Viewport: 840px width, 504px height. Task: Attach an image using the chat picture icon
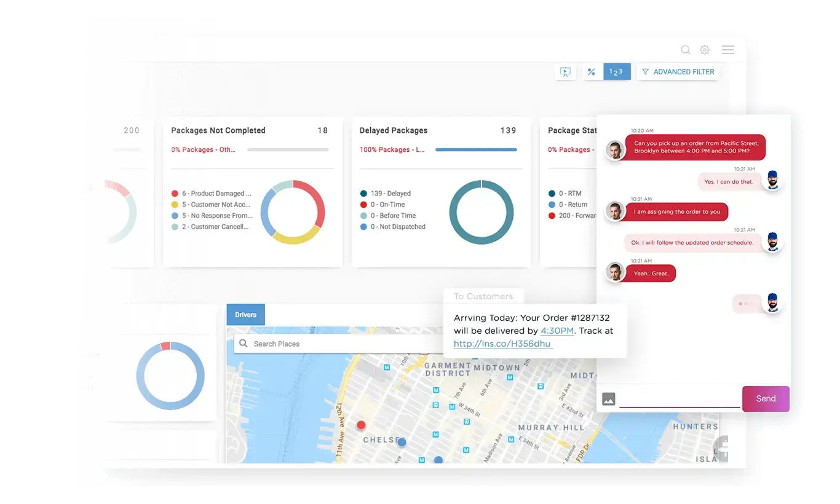[608, 399]
